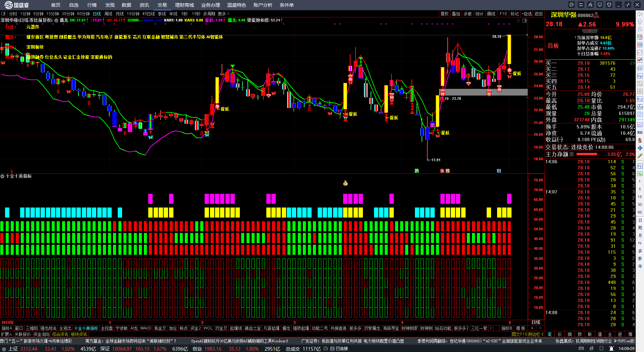Viewport: 644px width, 352px height.
Task: Show more indicator tabs with right arrow
Action: click(491, 328)
